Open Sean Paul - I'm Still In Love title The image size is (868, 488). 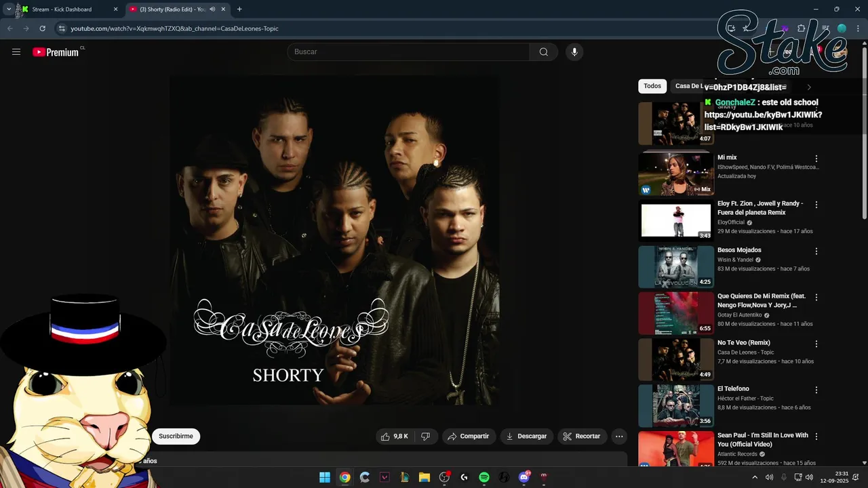[763, 440]
